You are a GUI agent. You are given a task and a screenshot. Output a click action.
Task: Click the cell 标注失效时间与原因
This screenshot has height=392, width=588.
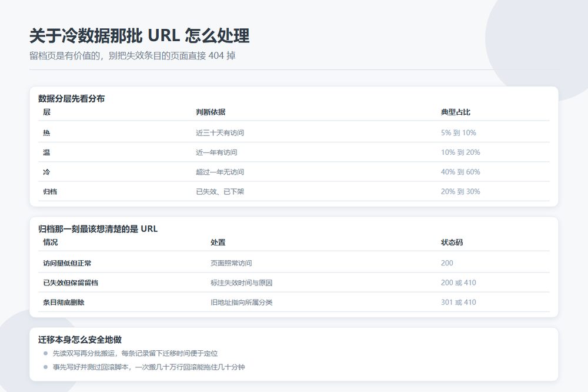coord(242,283)
